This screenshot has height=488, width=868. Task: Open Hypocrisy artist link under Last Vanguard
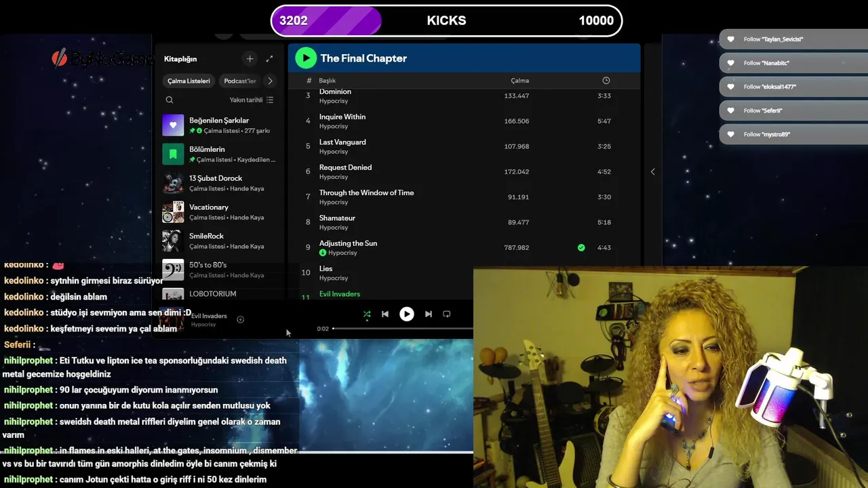[334, 151]
